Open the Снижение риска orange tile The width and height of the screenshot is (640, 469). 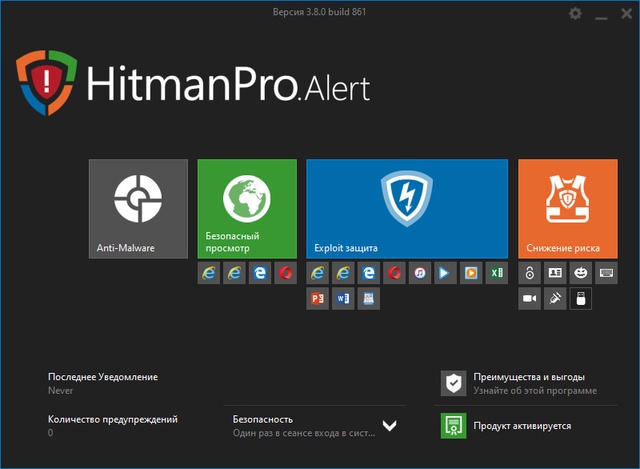pos(568,209)
